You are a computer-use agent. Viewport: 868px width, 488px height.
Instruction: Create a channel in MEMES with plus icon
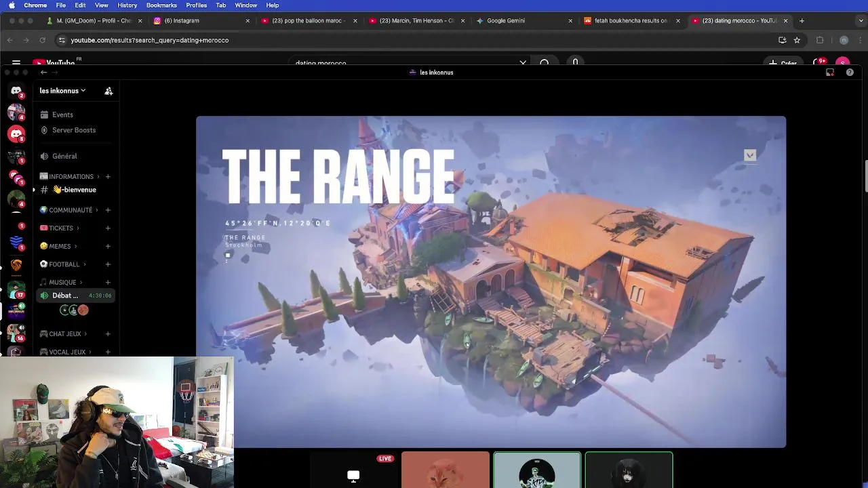pos(108,246)
